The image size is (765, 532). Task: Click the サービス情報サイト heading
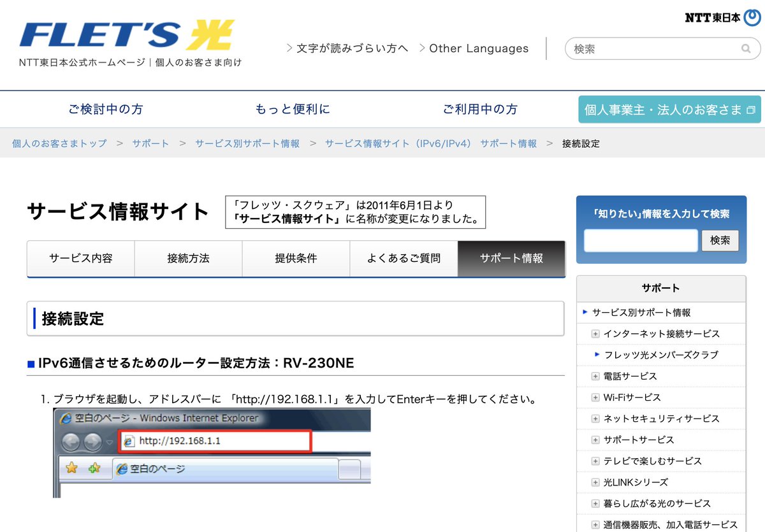pyautogui.click(x=118, y=212)
